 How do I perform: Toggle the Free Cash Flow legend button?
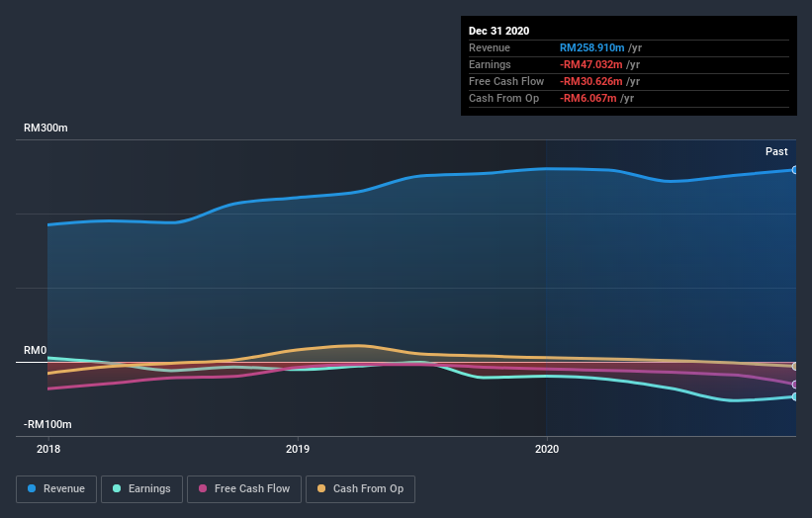(x=244, y=489)
